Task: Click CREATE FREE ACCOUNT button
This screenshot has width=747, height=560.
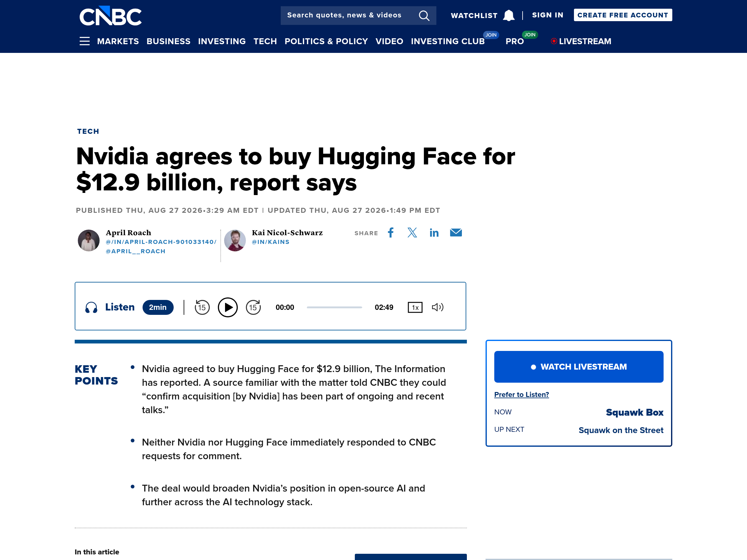Action: pos(623,15)
